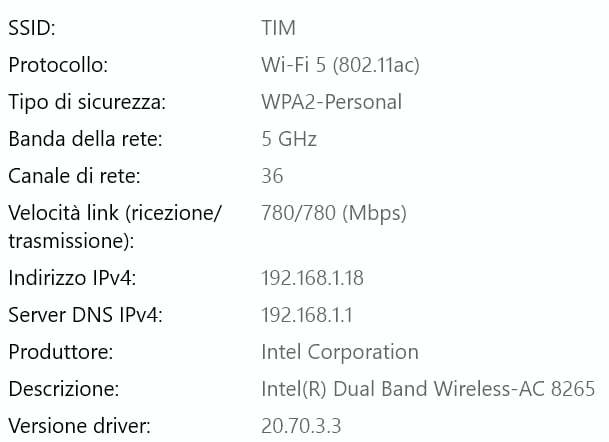
Task: Select the WPA2-Personal security value
Action: click(x=331, y=102)
